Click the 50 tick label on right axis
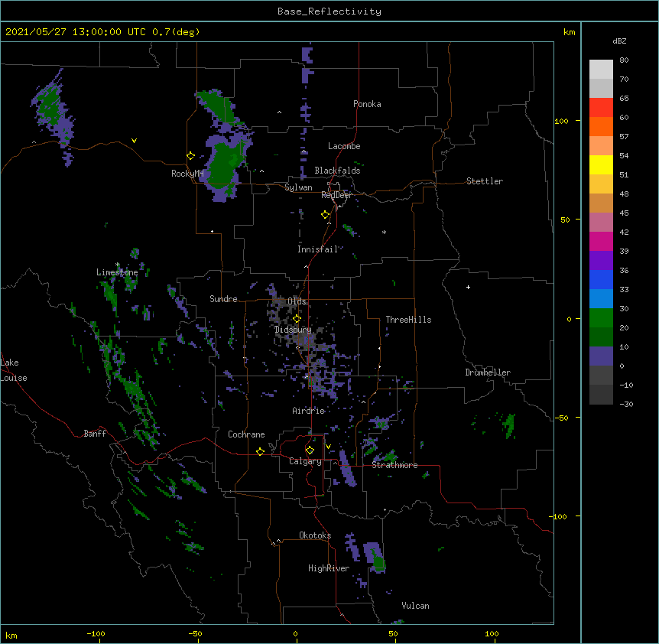This screenshot has height=644, width=659. click(x=565, y=220)
